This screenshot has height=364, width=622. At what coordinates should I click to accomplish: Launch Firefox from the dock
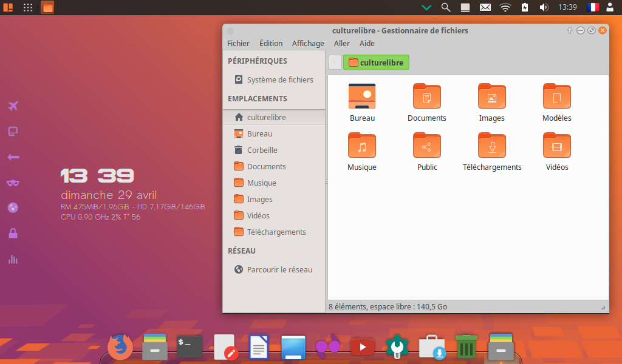(x=120, y=347)
